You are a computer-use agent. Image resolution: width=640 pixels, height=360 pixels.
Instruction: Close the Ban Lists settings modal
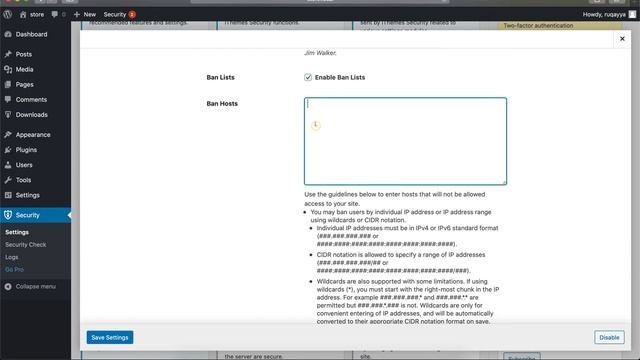point(622,39)
